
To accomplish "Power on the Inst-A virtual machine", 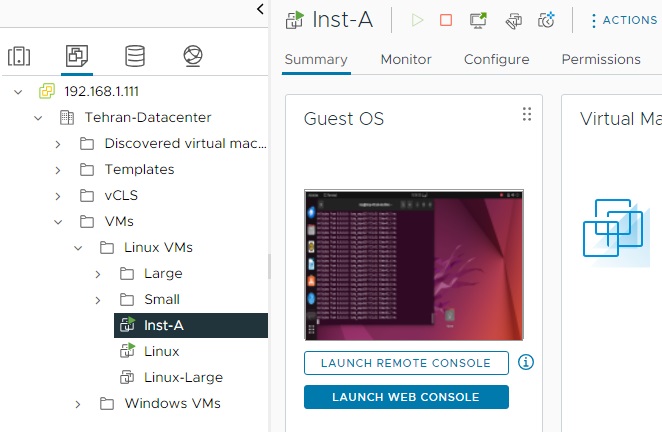I will tap(417, 20).
